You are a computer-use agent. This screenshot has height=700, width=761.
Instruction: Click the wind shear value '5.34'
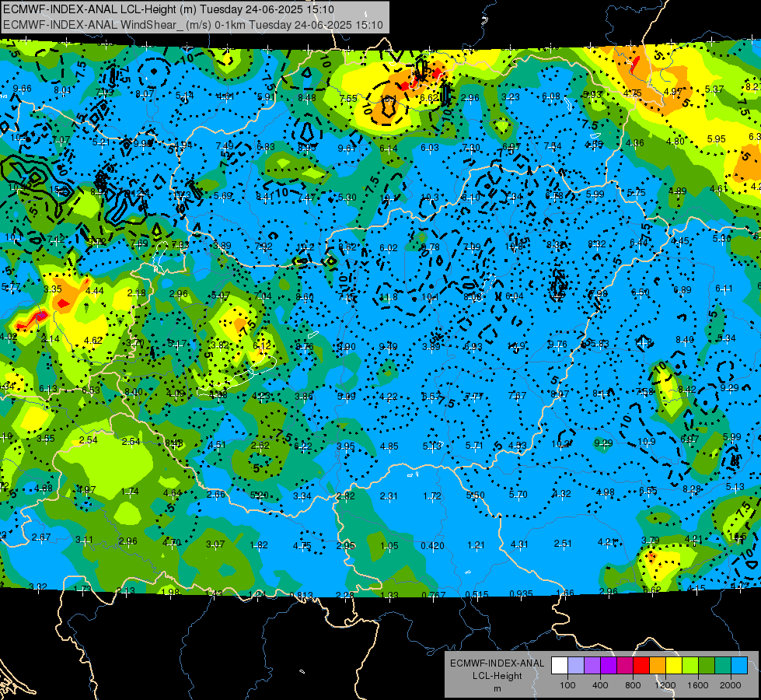727,338
